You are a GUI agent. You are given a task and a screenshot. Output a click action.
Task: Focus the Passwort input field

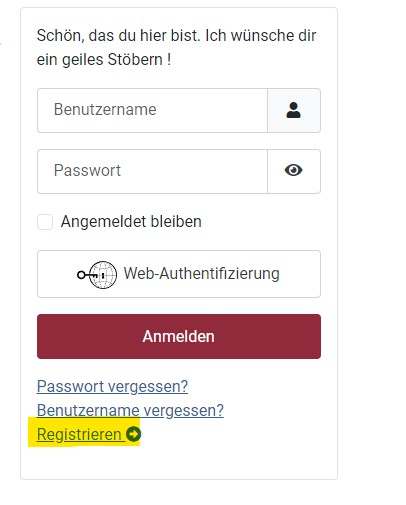[x=152, y=171]
